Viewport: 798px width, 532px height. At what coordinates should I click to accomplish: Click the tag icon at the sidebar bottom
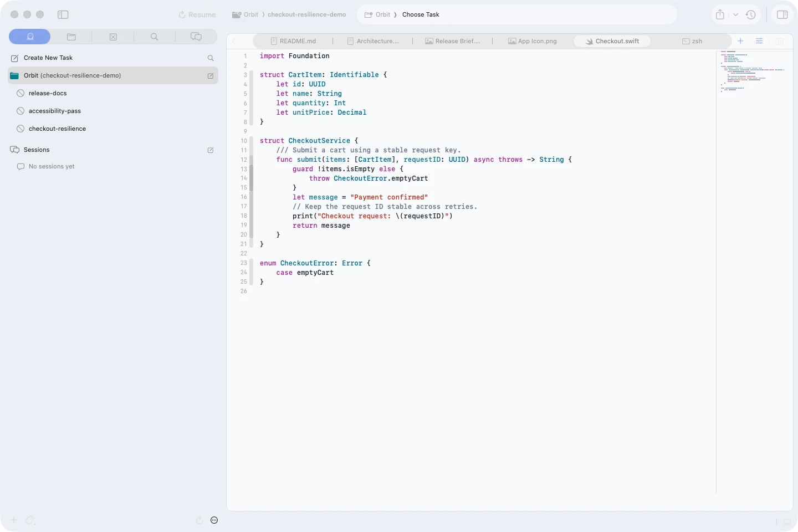point(30,520)
